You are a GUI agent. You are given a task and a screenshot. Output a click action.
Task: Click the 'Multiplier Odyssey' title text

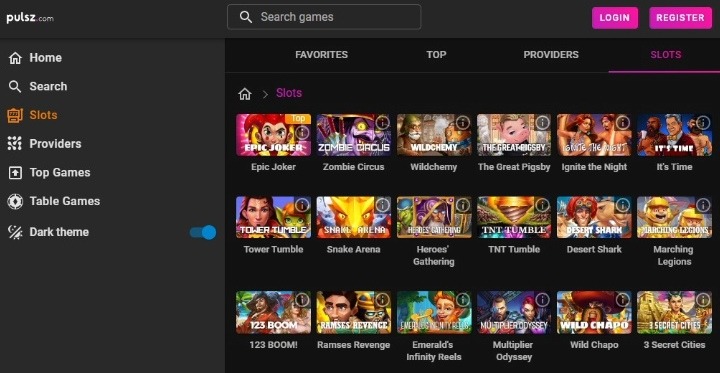(x=514, y=351)
